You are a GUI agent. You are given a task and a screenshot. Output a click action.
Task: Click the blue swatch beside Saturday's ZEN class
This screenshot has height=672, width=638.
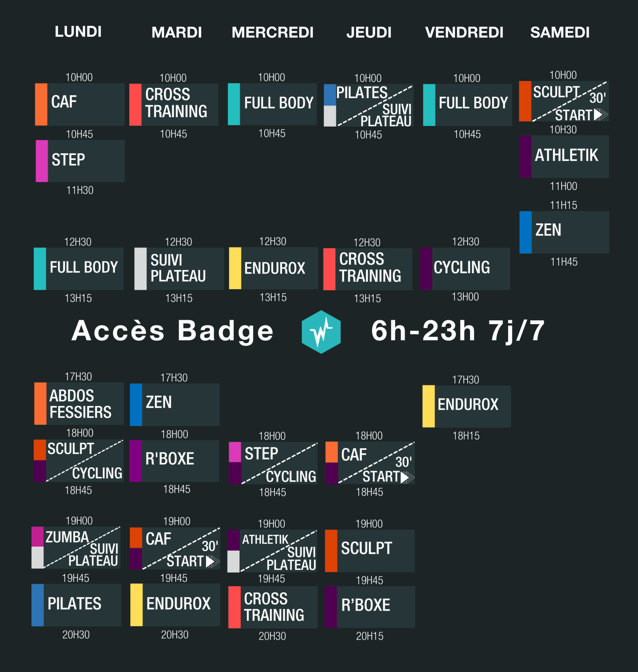525,232
